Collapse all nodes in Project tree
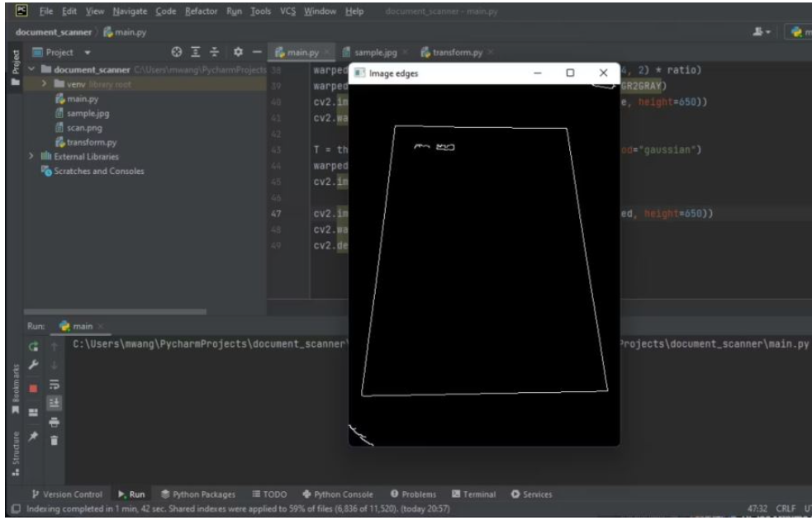Viewport: 812px width, 520px height. click(216, 51)
